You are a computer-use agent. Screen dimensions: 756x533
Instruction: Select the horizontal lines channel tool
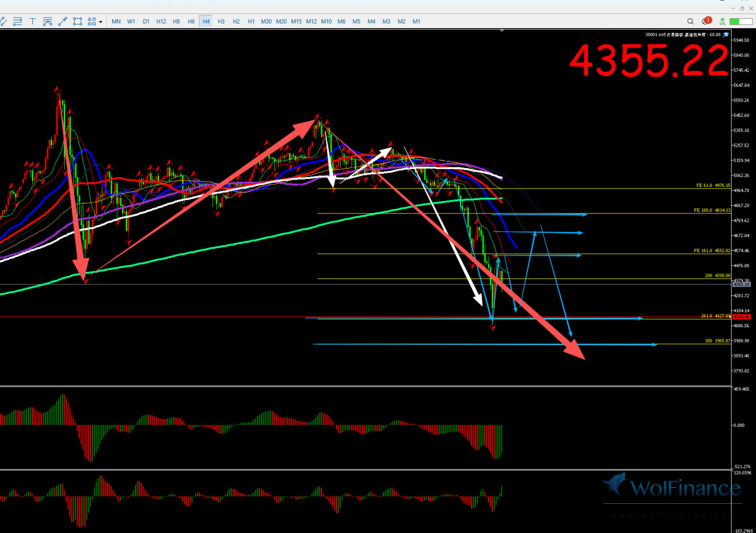pyautogui.click(x=18, y=21)
